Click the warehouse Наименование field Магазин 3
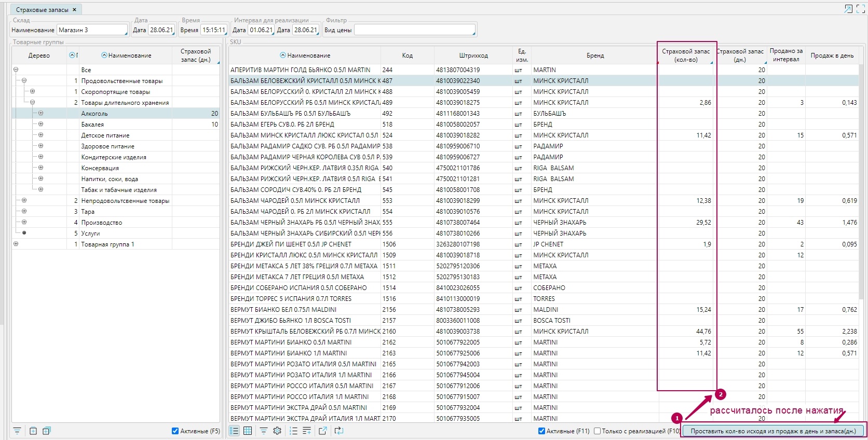The height and width of the screenshot is (440, 868). 91,30
